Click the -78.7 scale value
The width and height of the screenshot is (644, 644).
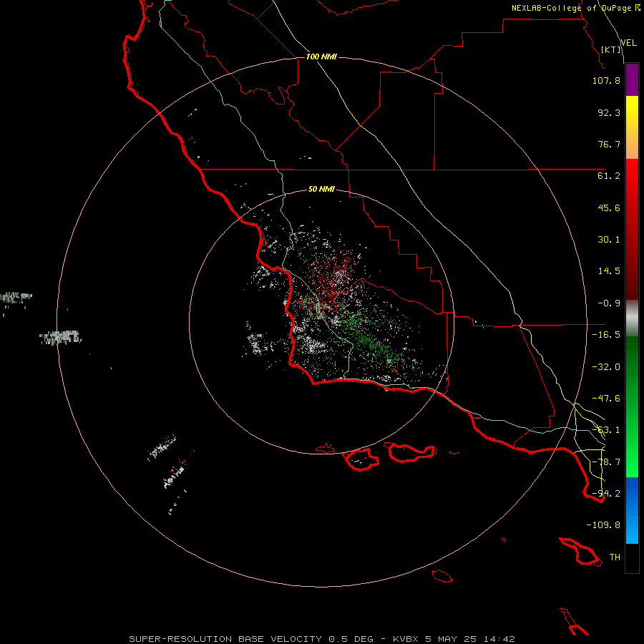click(x=606, y=462)
